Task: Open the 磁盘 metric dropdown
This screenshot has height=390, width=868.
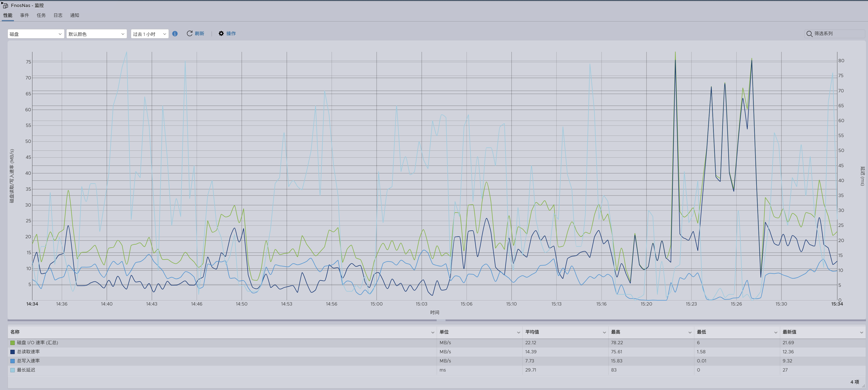Action: (36, 34)
